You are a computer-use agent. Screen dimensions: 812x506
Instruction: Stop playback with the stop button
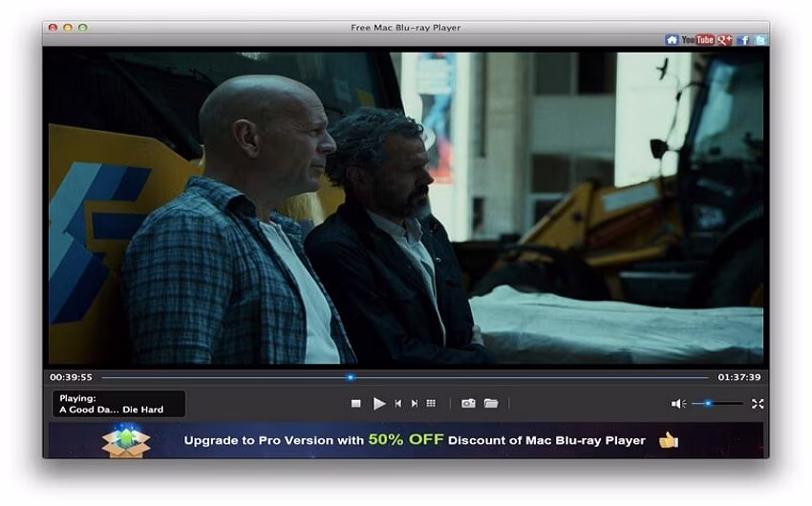355,404
